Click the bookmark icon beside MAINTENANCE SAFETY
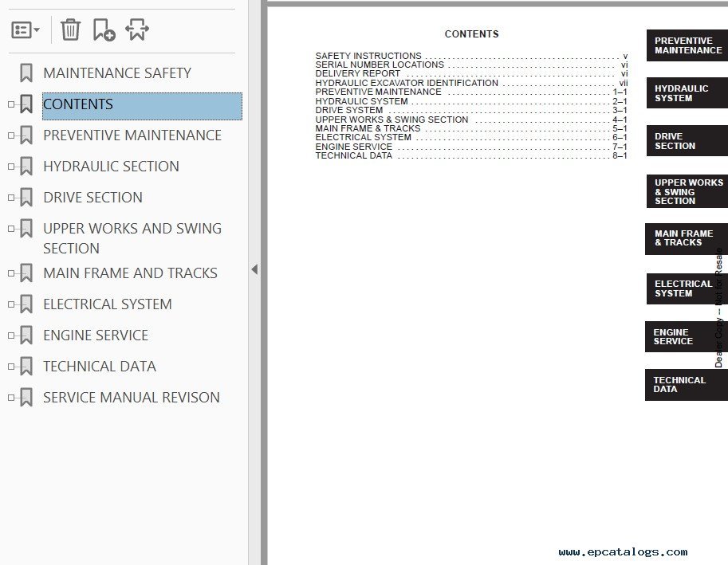 tap(26, 73)
